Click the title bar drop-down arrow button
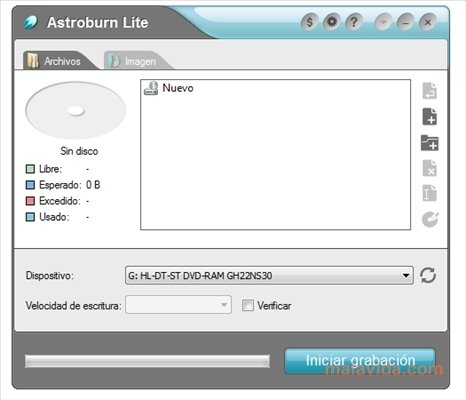466x400 pixels. click(x=383, y=22)
